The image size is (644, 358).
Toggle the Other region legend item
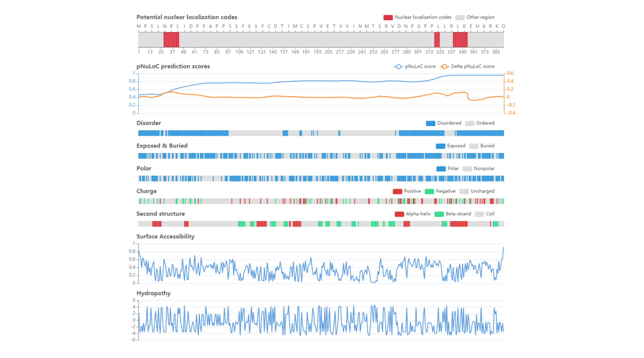pyautogui.click(x=475, y=17)
